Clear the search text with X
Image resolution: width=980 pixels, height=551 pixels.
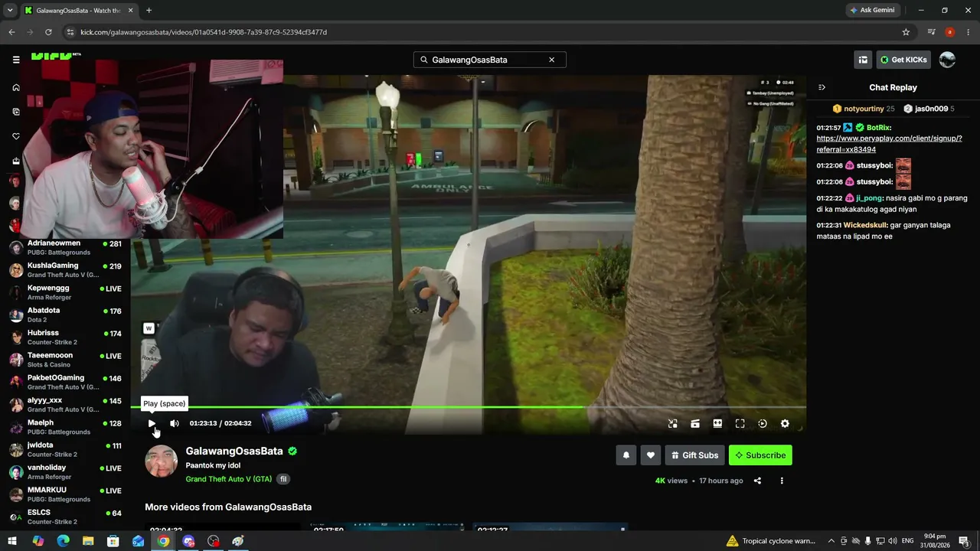click(551, 60)
